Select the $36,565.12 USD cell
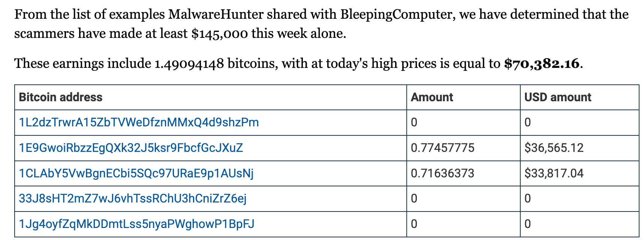Viewport: 644px width, 240px height. coord(580,148)
